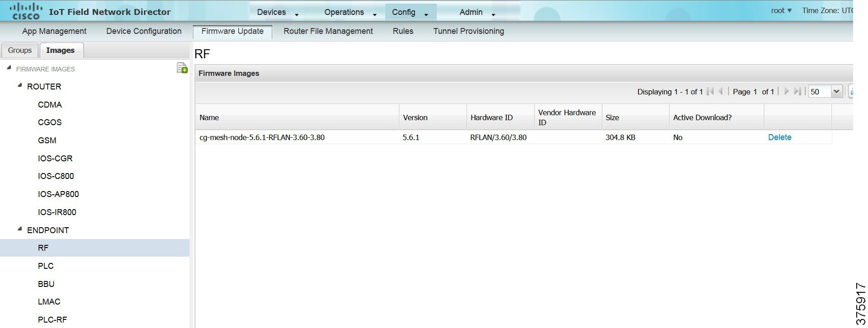This screenshot has width=868, height=328.
Task: Select PLC under ENDPOINT
Action: click(x=46, y=266)
